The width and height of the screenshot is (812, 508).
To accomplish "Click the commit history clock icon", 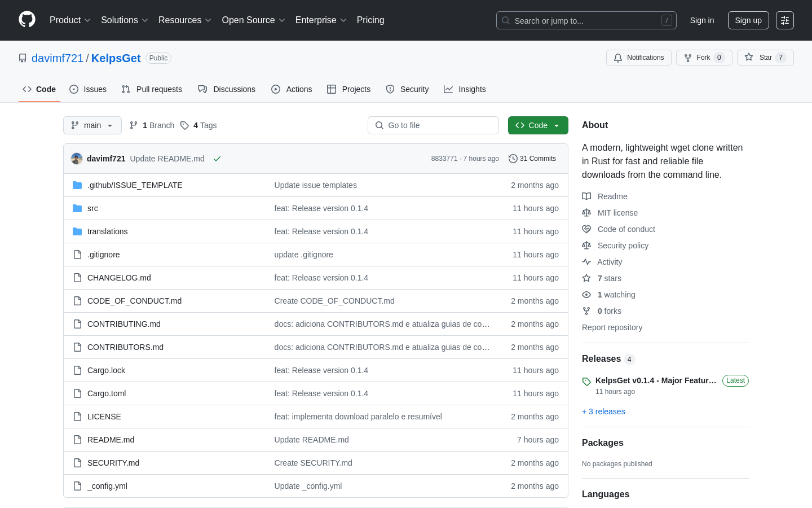I will tap(513, 159).
